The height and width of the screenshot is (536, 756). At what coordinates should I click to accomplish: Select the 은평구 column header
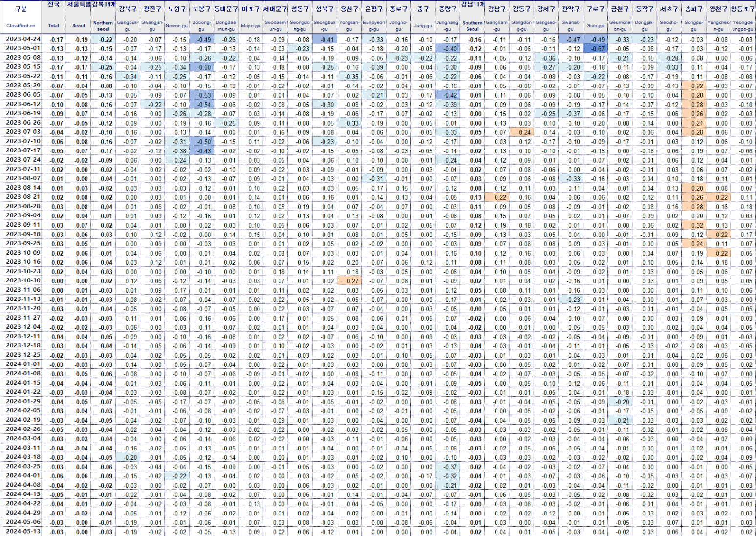374,9
